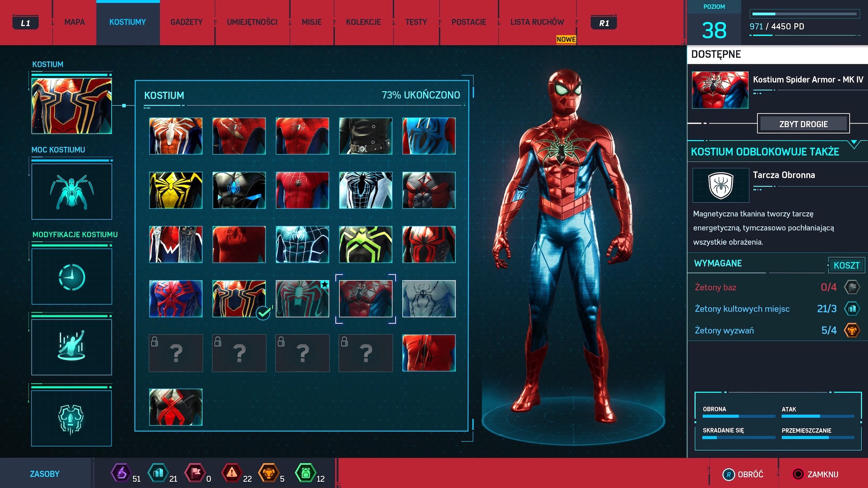Select the armor chest suit modification slot
Viewport: 868px width, 488px height.
pyautogui.click(x=71, y=418)
